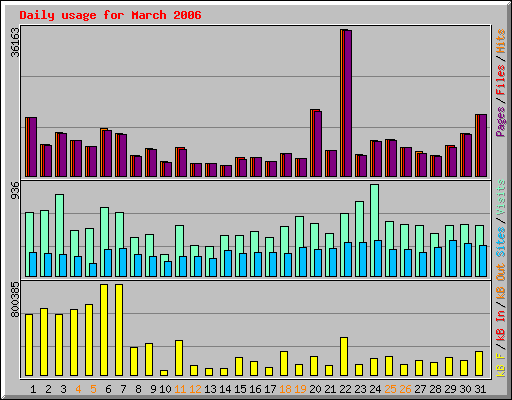This screenshot has height=400, width=512.
Task: Select the tallest hits bar on day 22
Action: pyautogui.click(x=346, y=103)
